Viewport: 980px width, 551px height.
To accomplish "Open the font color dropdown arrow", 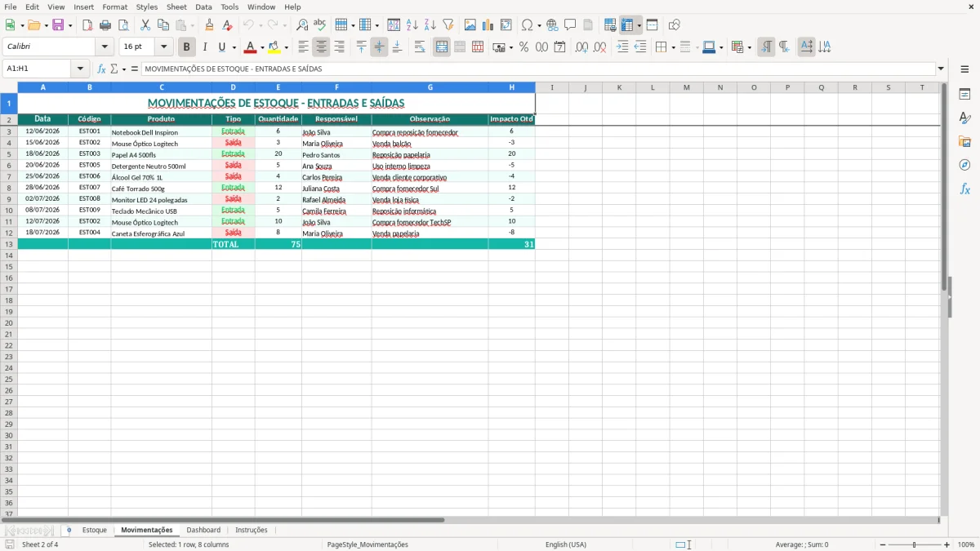I will coord(262,48).
